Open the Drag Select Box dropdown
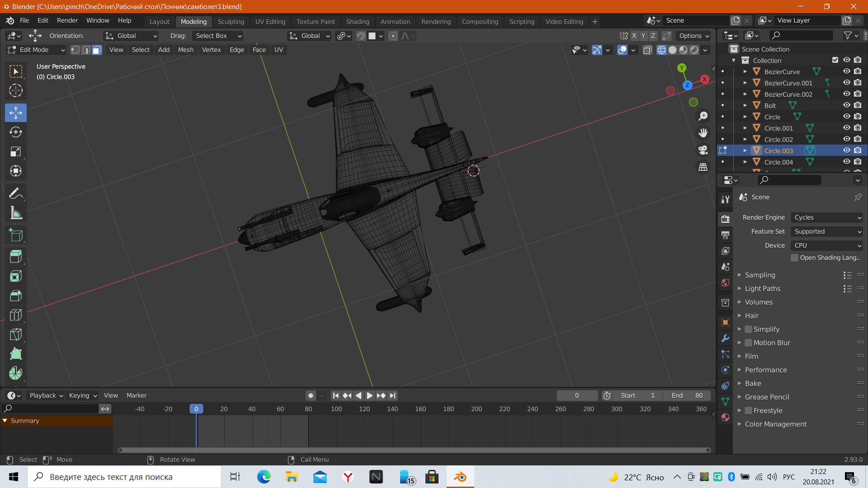This screenshot has height=488, width=868. (x=218, y=36)
